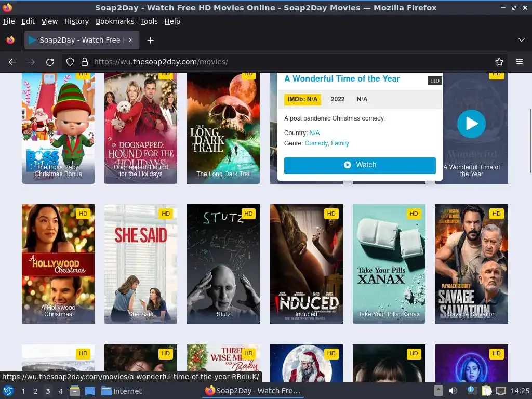Click the blue Watch button
This screenshot has width=532, height=399.
(360, 165)
